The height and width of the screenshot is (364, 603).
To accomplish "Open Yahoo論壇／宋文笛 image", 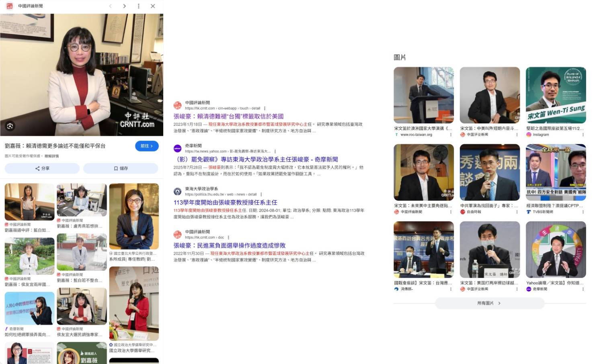I will pos(556,249).
